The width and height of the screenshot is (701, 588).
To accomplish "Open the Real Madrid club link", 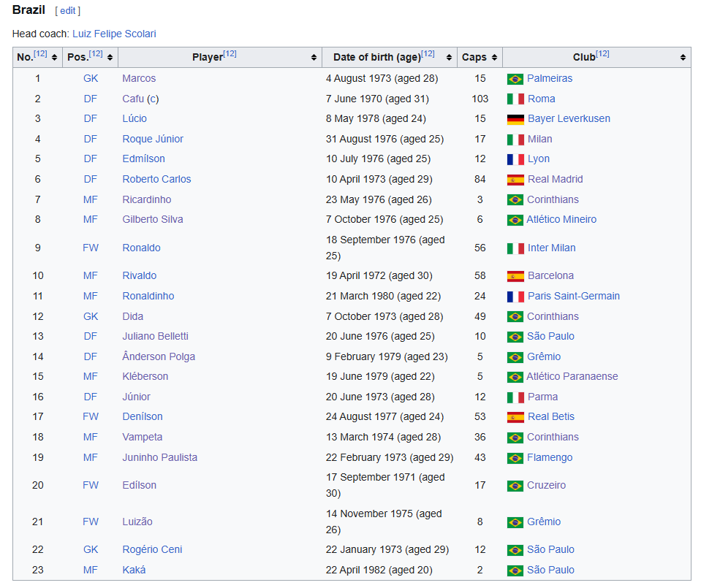I will pos(556,179).
